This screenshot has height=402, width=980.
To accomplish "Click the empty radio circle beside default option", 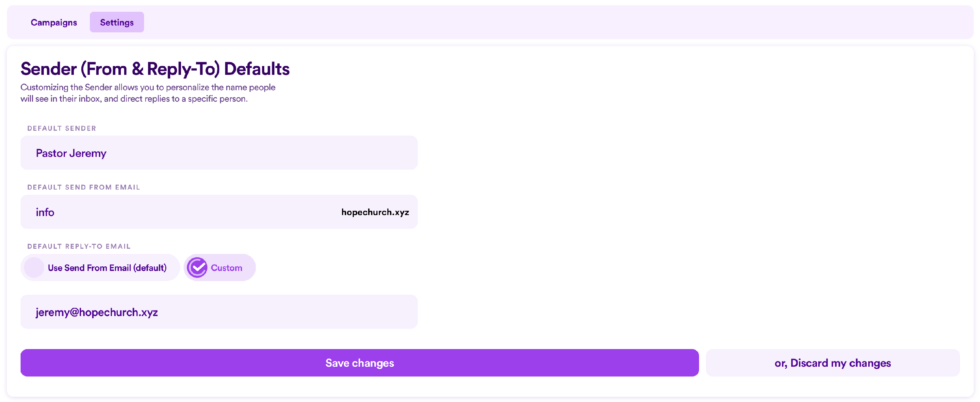I will [34, 268].
